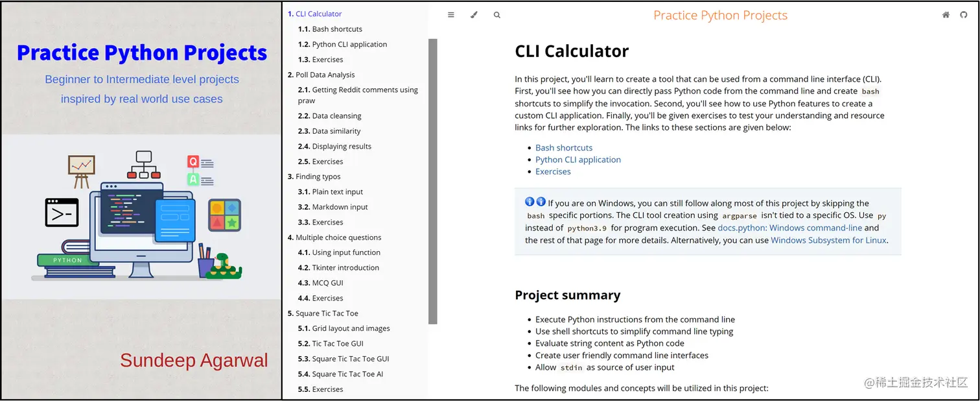Follow the Exercises link in content list

click(553, 172)
